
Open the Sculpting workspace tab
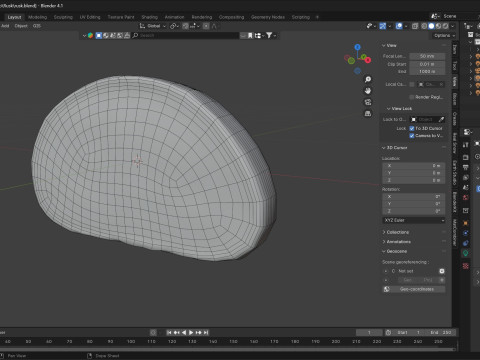pos(63,17)
